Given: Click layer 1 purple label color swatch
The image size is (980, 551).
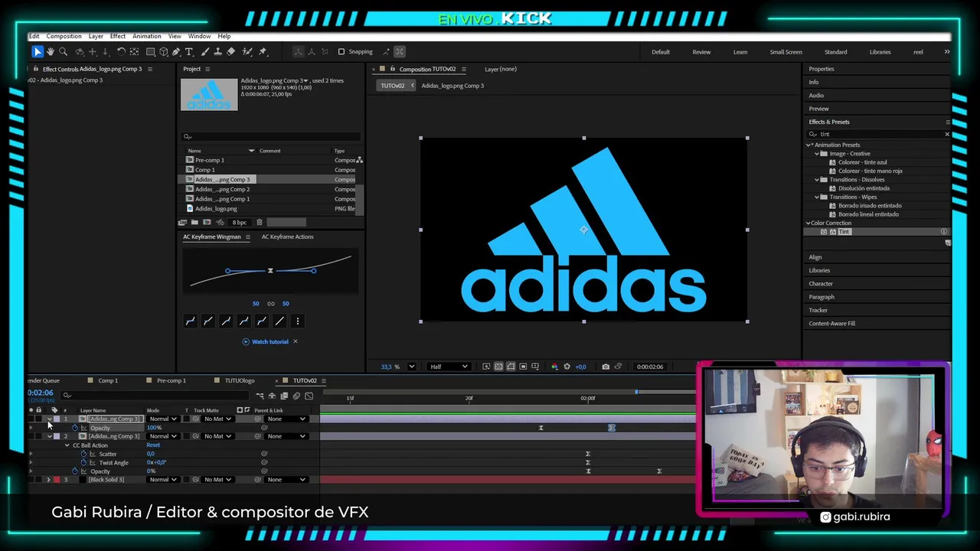Looking at the screenshot, I should pyautogui.click(x=57, y=419).
